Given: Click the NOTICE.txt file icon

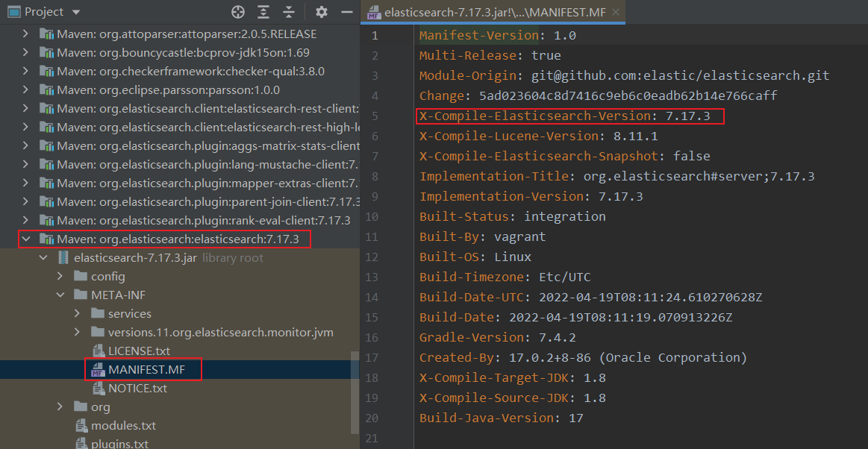Looking at the screenshot, I should tap(98, 389).
